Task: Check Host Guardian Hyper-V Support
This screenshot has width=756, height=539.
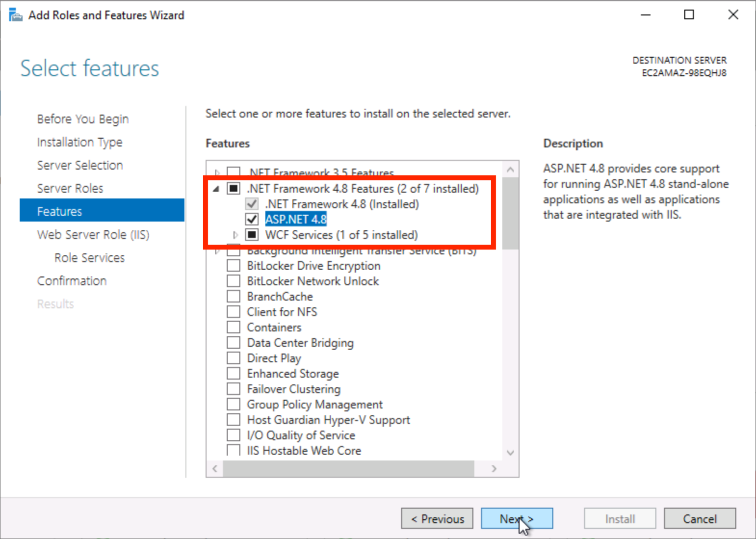Action: tap(234, 420)
